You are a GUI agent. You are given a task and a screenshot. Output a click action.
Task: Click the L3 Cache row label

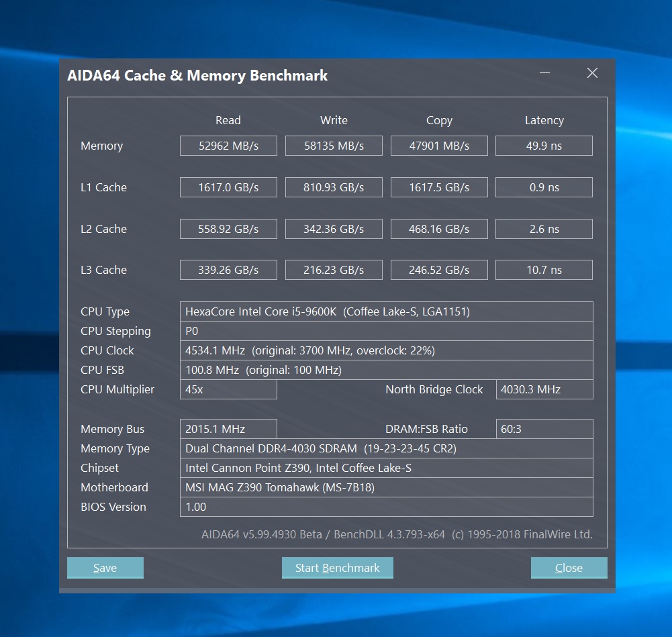pyautogui.click(x=103, y=270)
